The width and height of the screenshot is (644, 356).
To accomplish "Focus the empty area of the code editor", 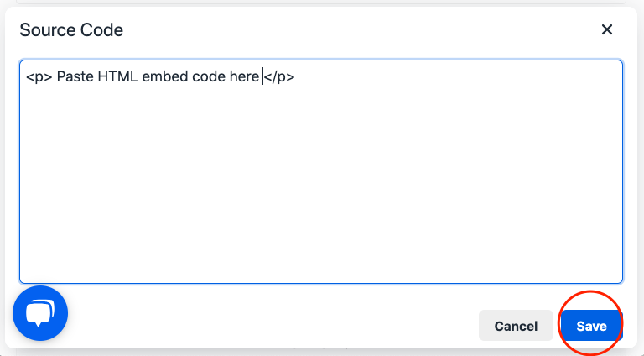I will [x=321, y=181].
